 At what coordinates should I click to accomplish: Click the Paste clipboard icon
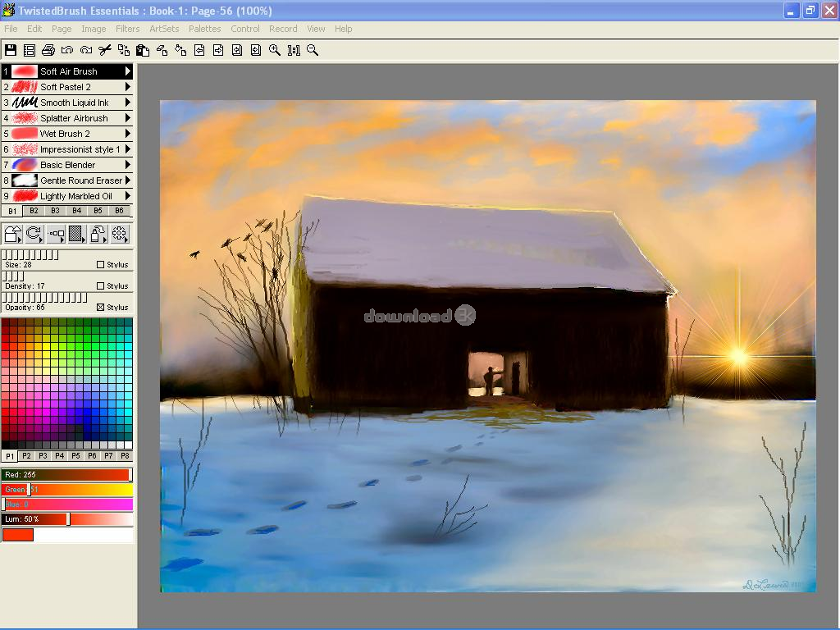tap(143, 50)
